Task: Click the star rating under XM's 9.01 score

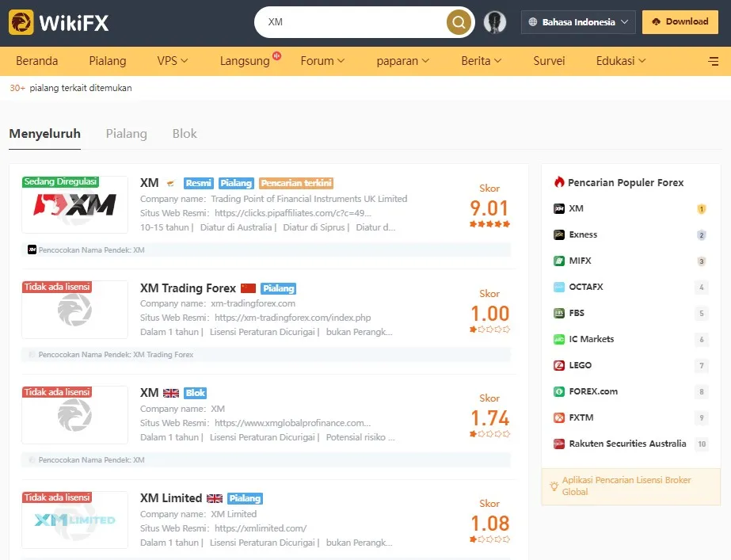Action: click(x=489, y=224)
